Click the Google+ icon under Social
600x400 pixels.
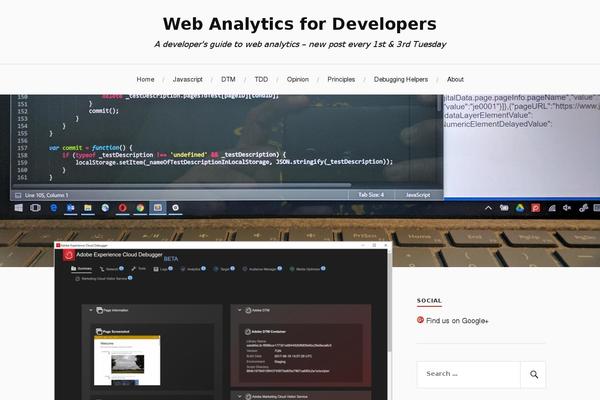[420, 320]
